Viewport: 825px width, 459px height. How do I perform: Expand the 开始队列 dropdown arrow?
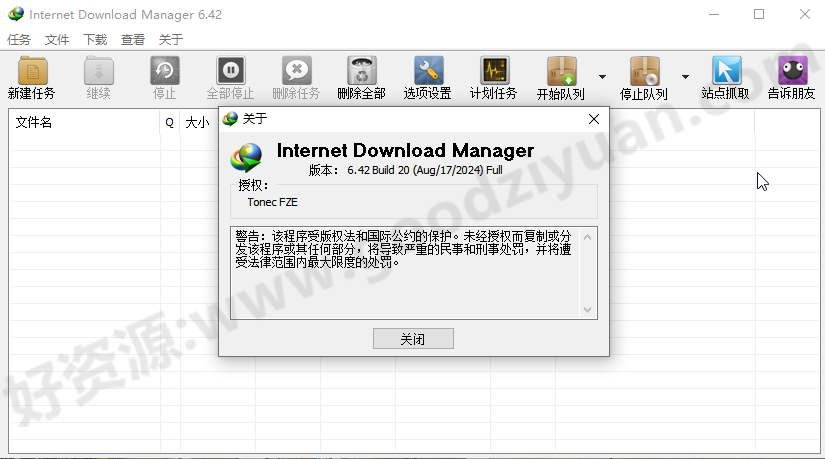[x=602, y=77]
